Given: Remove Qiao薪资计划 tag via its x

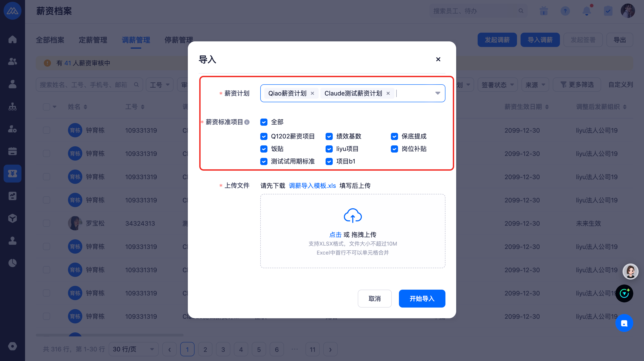Looking at the screenshot, I should point(312,93).
